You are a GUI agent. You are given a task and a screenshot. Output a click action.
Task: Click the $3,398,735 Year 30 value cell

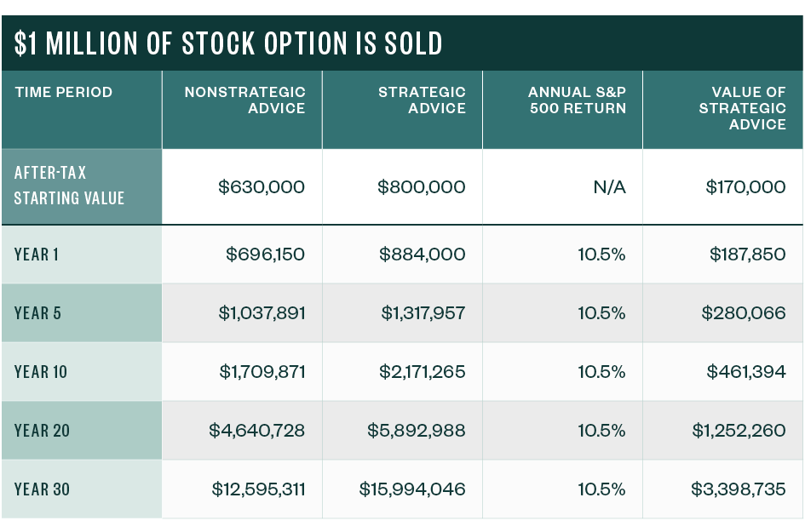point(739,489)
